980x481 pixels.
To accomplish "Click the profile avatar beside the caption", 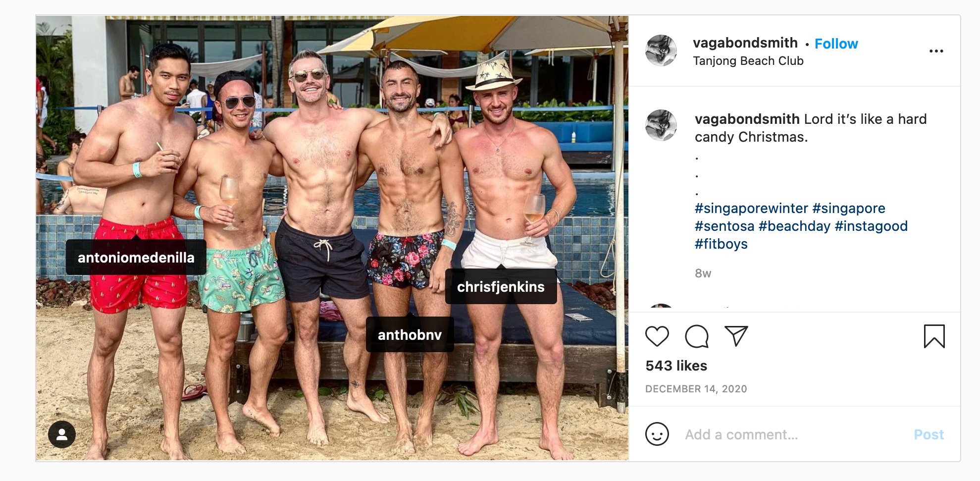I will coord(661,125).
